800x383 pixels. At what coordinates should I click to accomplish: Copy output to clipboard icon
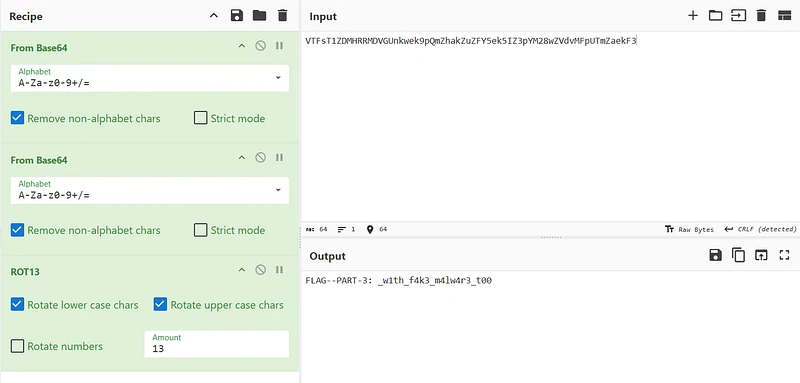click(x=738, y=256)
